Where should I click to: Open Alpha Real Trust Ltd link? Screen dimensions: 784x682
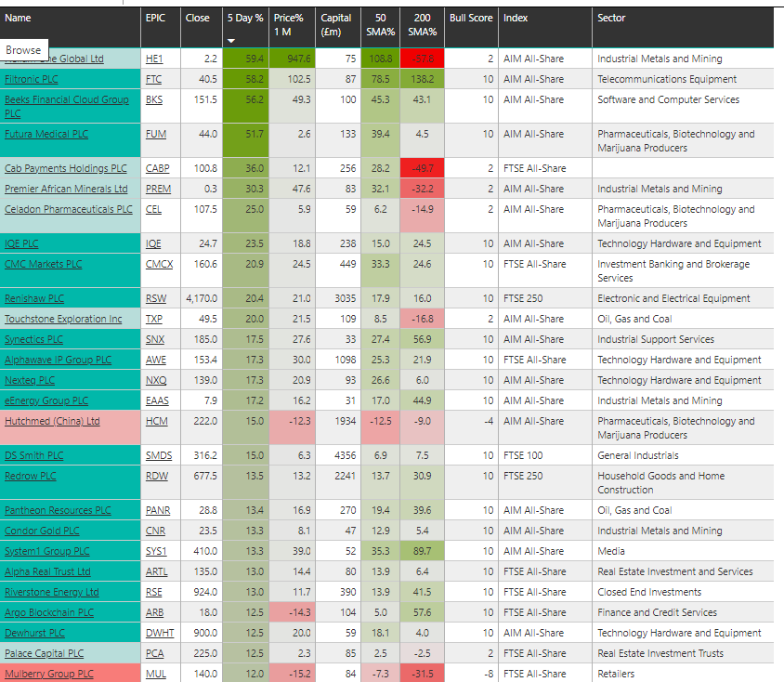tap(47, 572)
